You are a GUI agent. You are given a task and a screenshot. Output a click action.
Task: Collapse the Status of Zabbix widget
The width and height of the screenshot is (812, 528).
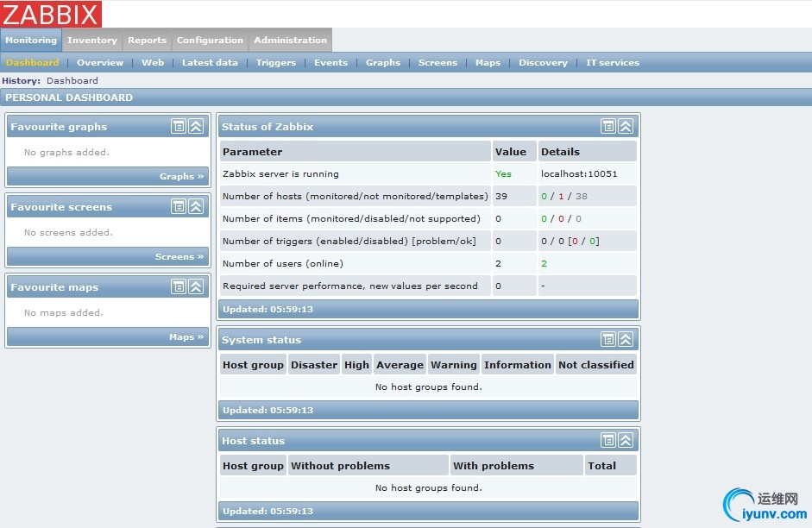(x=626, y=126)
